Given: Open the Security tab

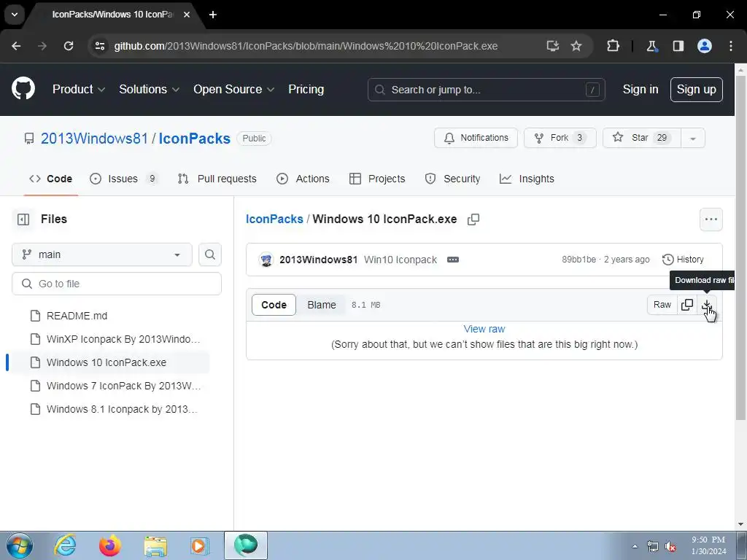Looking at the screenshot, I should 452,179.
